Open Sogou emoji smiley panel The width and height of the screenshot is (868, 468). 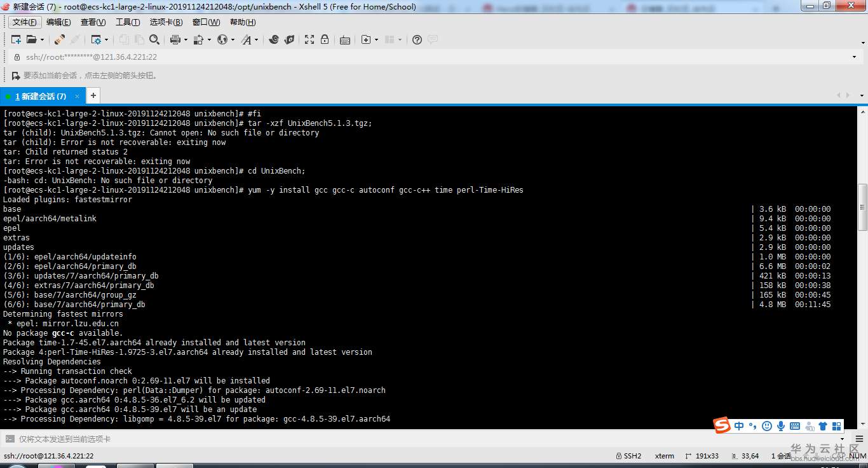tap(766, 426)
